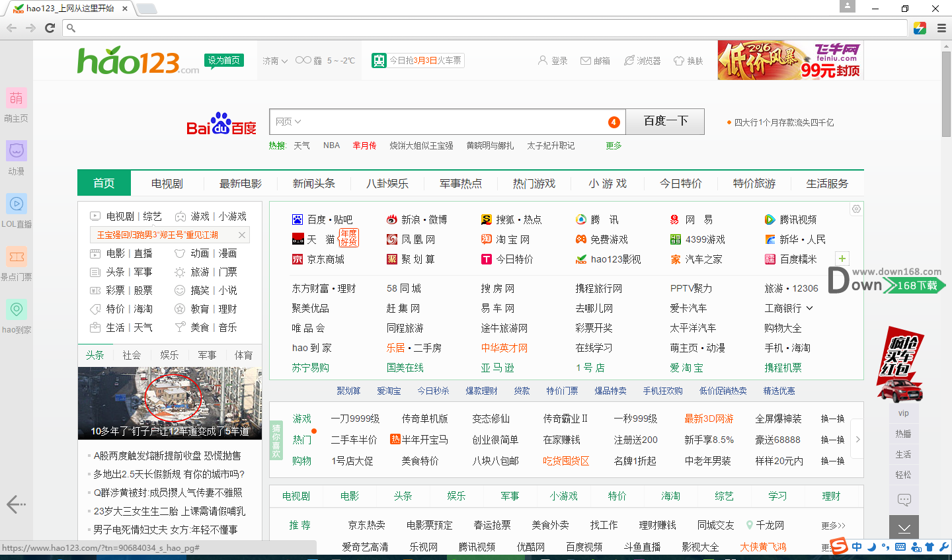Click the red car 疯抢买车红包 ad
The width and height of the screenshot is (952, 560).
pos(899,364)
